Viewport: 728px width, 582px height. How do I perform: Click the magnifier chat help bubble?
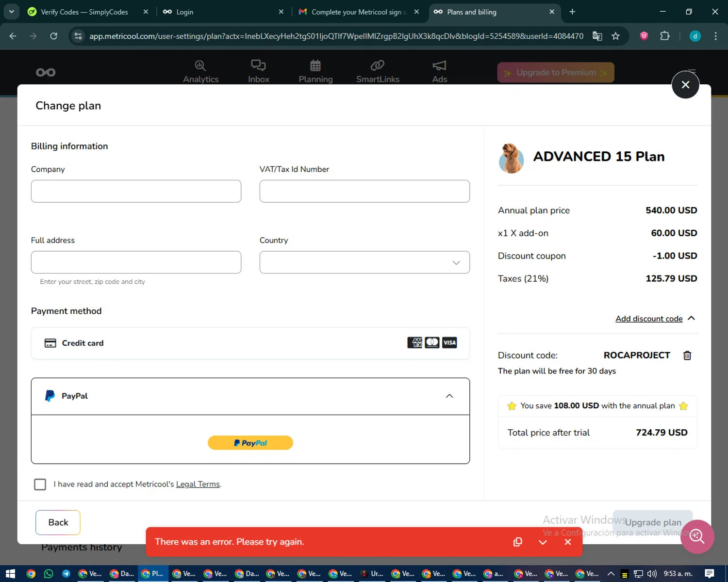click(x=697, y=536)
